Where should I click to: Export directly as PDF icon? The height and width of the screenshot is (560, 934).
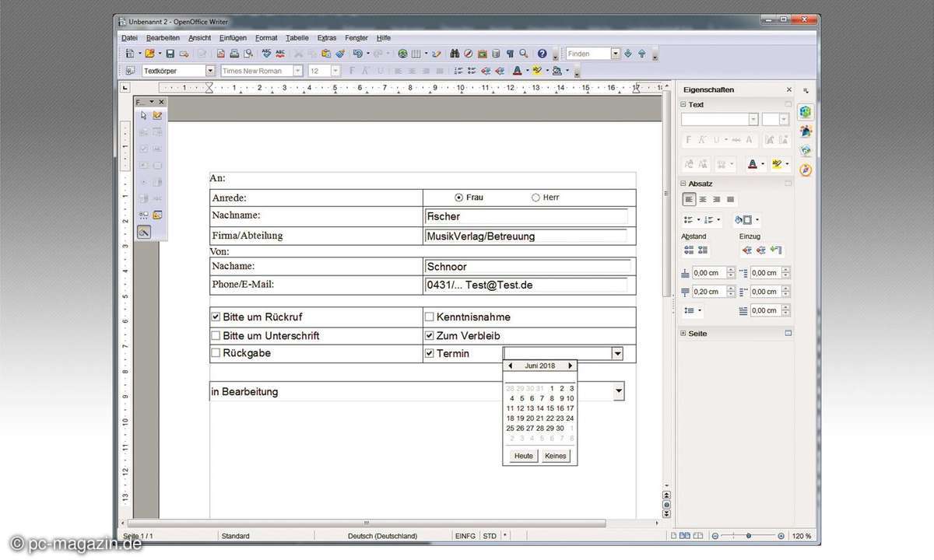221,54
